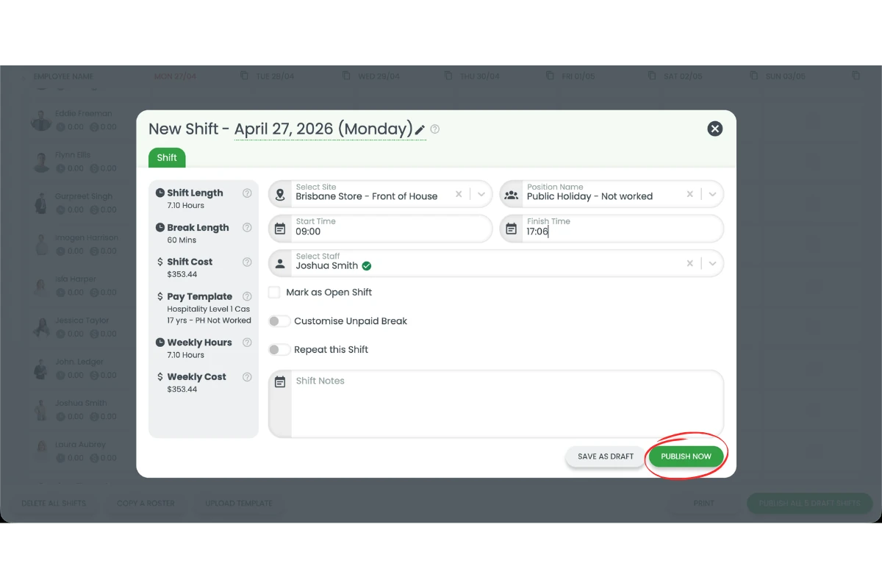The width and height of the screenshot is (882, 588).
Task: Click Jessica Taylor in the background roster
Action: point(82,320)
